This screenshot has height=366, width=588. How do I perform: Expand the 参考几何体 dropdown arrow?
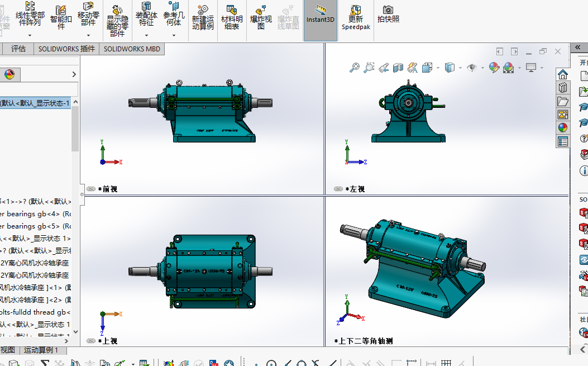pos(174,35)
